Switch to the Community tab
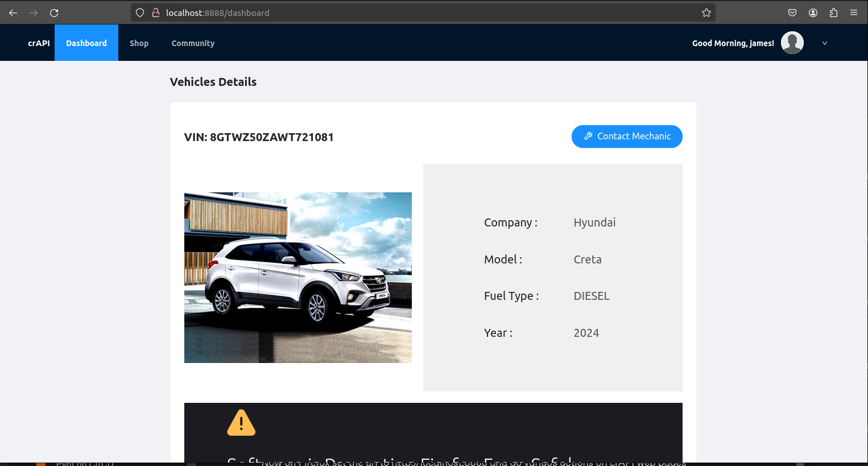The height and width of the screenshot is (466, 868). click(193, 43)
